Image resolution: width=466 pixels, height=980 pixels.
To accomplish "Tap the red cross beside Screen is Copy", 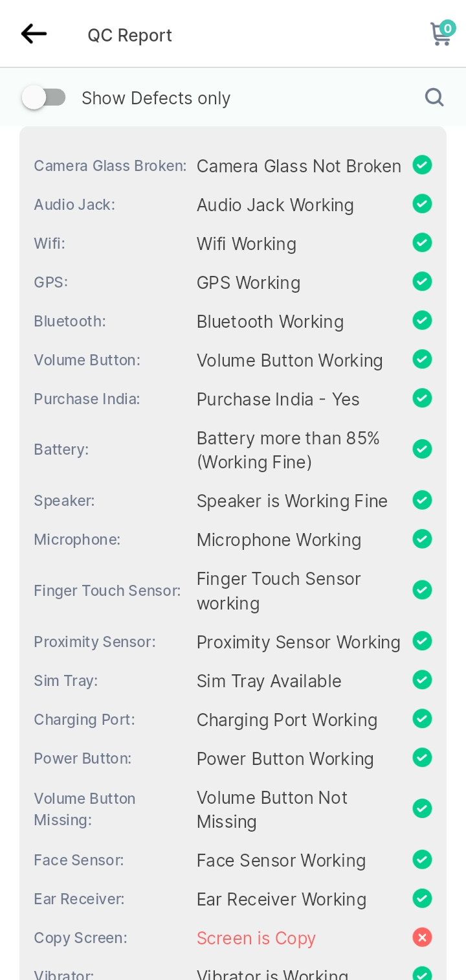I will pos(422,937).
